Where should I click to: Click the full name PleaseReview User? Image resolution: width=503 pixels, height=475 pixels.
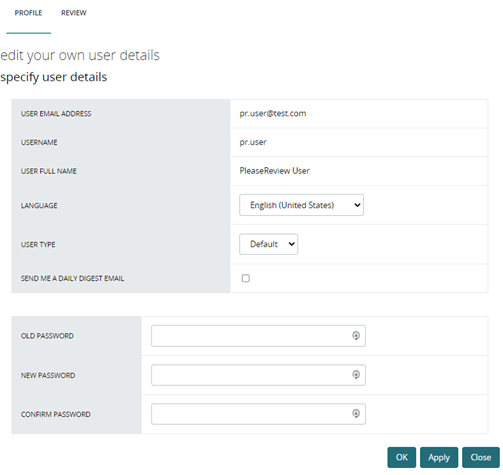pos(275,171)
